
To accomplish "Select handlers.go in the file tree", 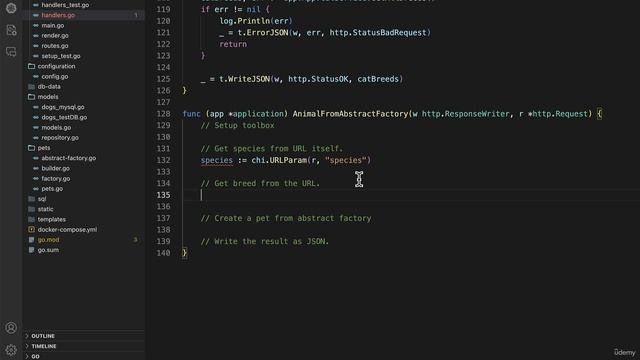I will pos(58,15).
